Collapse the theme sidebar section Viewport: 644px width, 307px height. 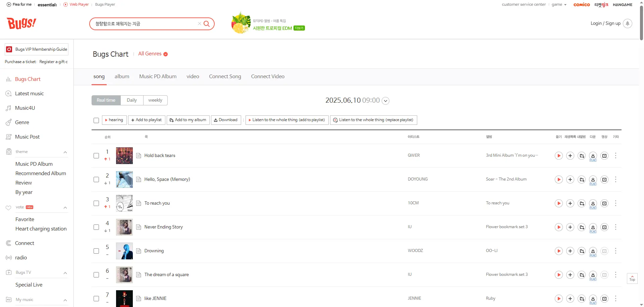point(65,152)
